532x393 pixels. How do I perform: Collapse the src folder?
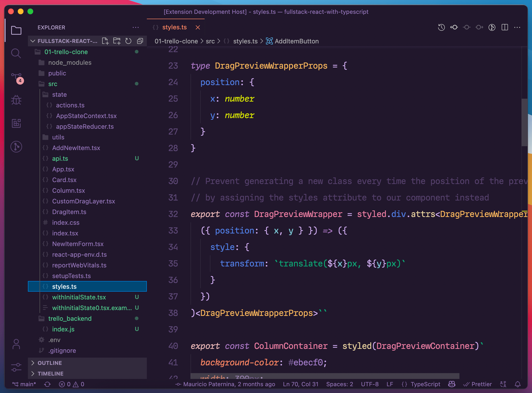tap(87, 84)
